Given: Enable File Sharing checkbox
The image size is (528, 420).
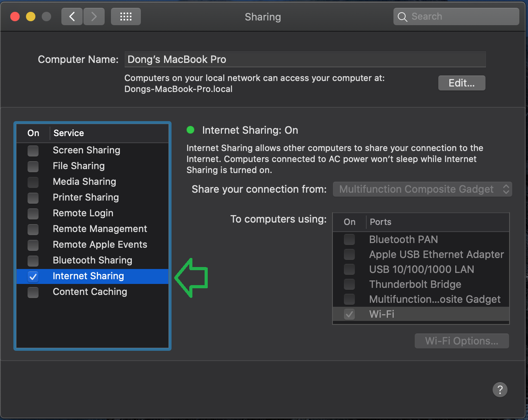Looking at the screenshot, I should (33, 166).
